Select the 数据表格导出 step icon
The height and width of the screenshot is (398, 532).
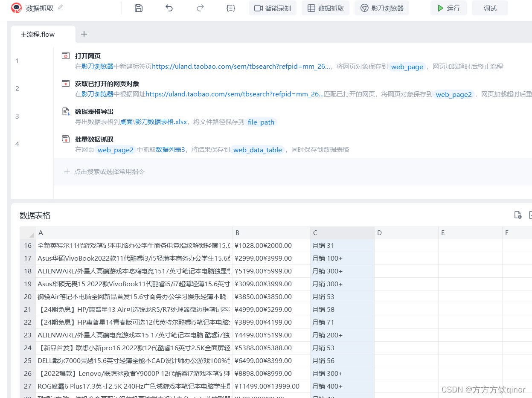point(66,112)
